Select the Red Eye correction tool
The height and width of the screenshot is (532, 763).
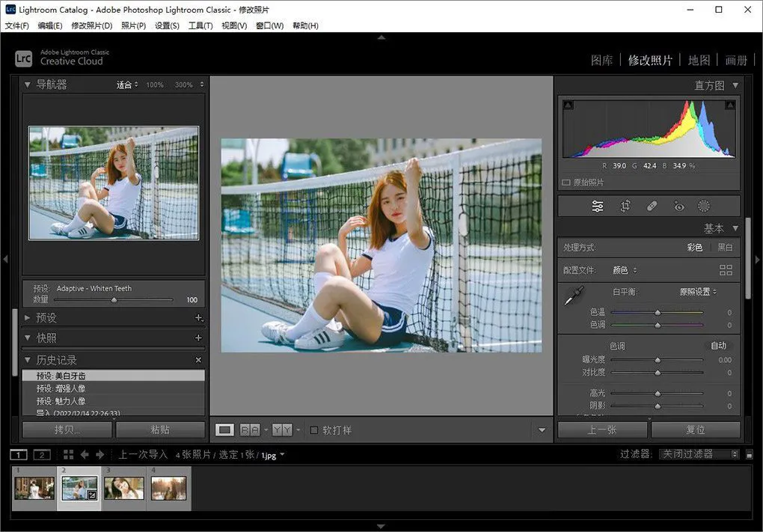click(x=678, y=207)
